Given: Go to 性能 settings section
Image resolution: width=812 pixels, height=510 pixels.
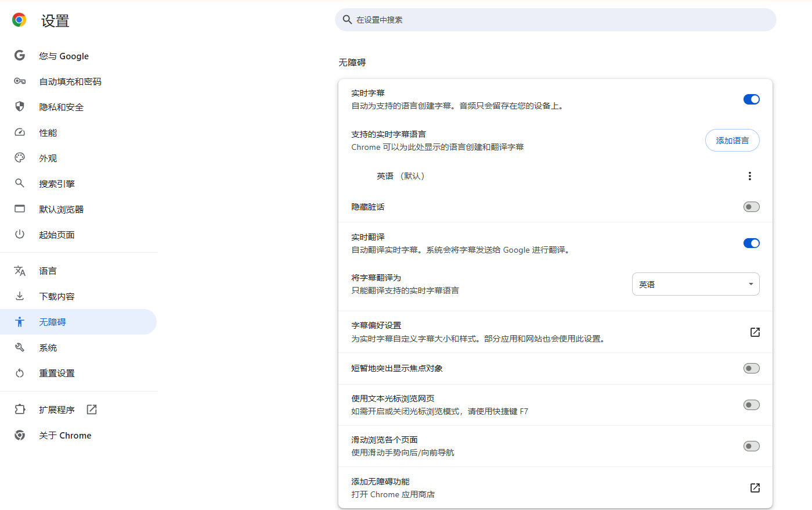Looking at the screenshot, I should (x=78, y=132).
